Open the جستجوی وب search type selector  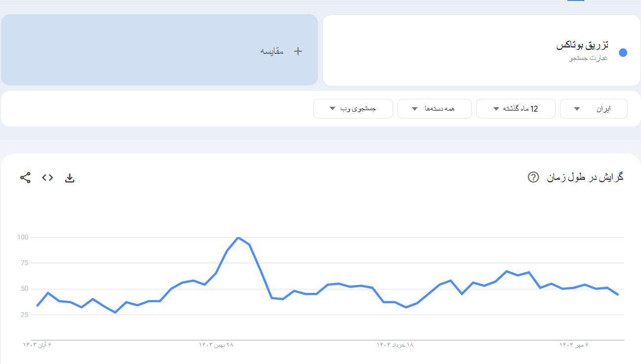coord(353,109)
